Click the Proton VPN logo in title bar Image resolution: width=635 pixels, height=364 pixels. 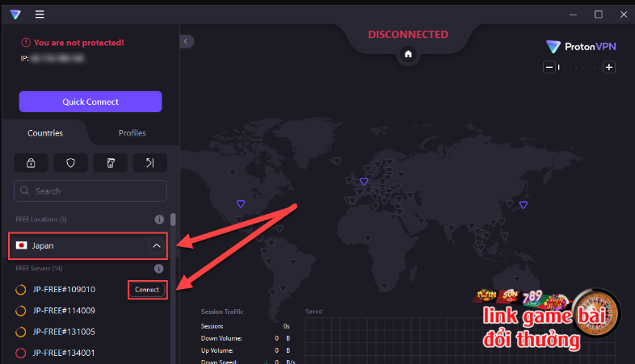[15, 15]
